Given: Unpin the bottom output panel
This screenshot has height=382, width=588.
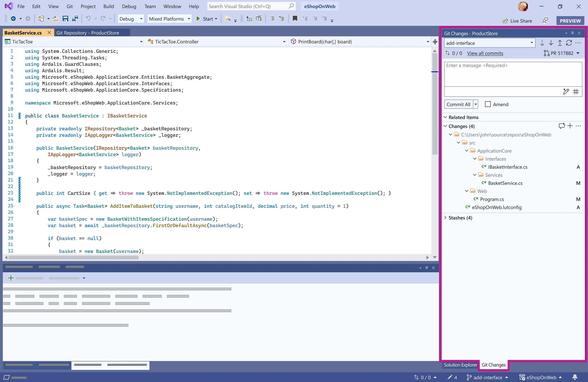Looking at the screenshot, I should pyautogui.click(x=427, y=268).
